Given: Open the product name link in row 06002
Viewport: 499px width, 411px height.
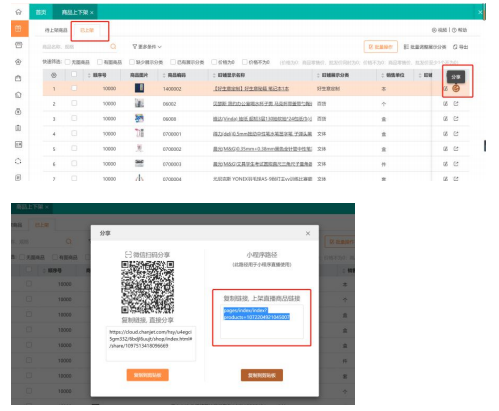Looking at the screenshot, I should pos(263,104).
